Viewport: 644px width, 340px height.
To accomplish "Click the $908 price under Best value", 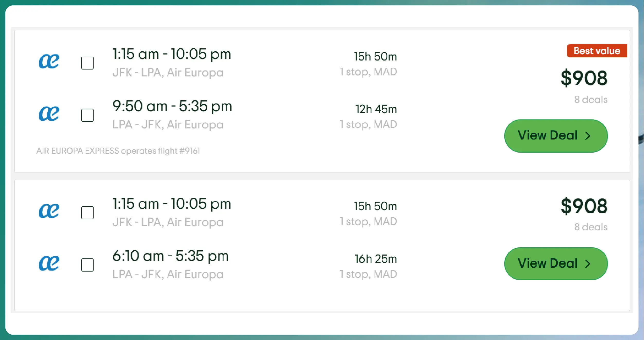I will tap(584, 78).
